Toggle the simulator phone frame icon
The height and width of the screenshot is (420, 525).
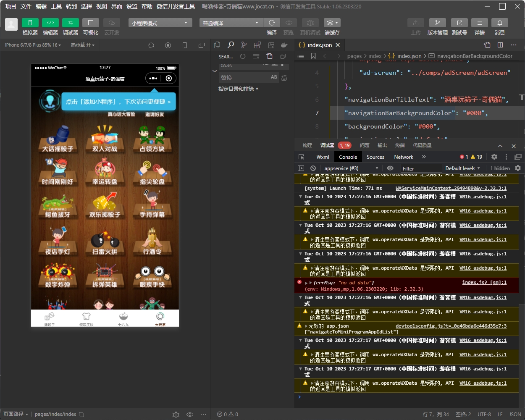pyautogui.click(x=185, y=45)
